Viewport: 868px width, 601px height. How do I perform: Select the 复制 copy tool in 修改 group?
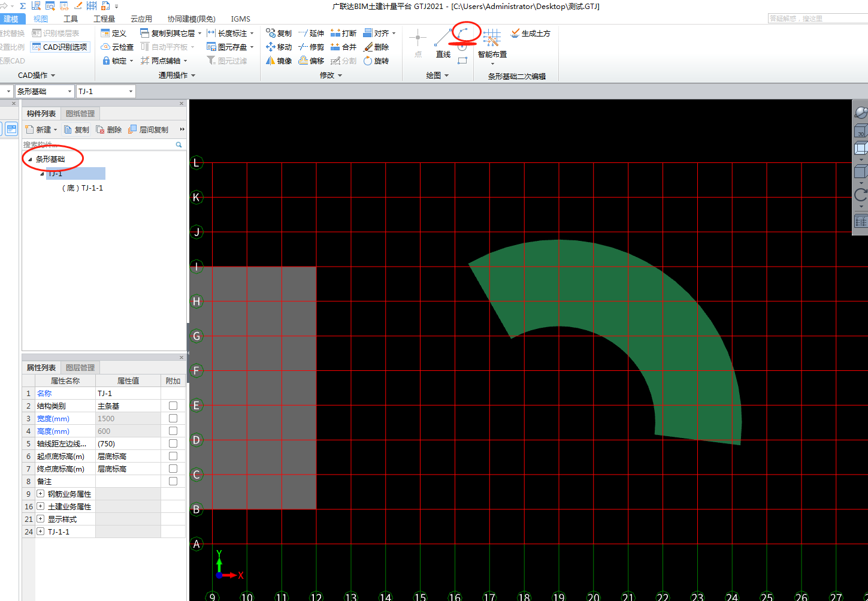coord(279,33)
